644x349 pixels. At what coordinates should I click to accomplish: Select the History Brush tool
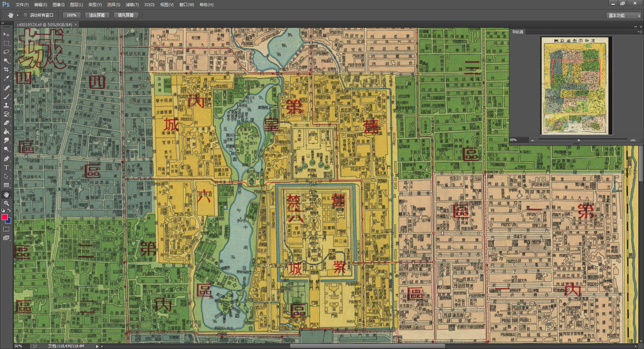click(x=6, y=114)
